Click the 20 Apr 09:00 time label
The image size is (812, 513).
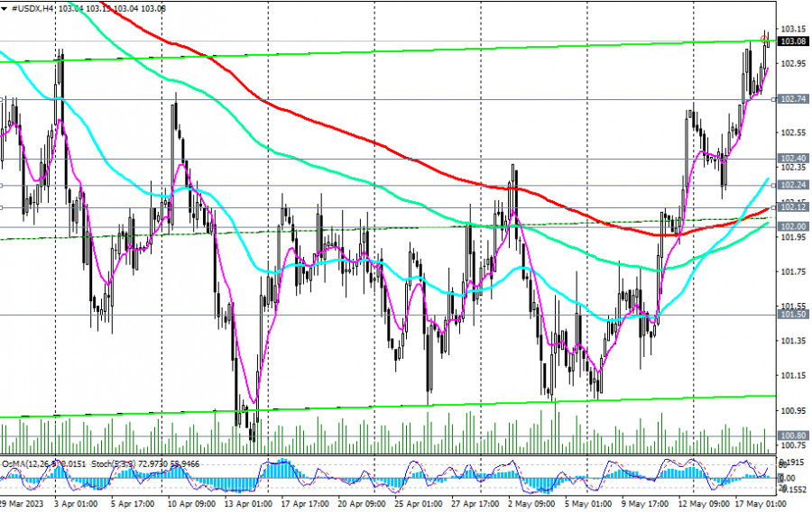[x=361, y=504]
